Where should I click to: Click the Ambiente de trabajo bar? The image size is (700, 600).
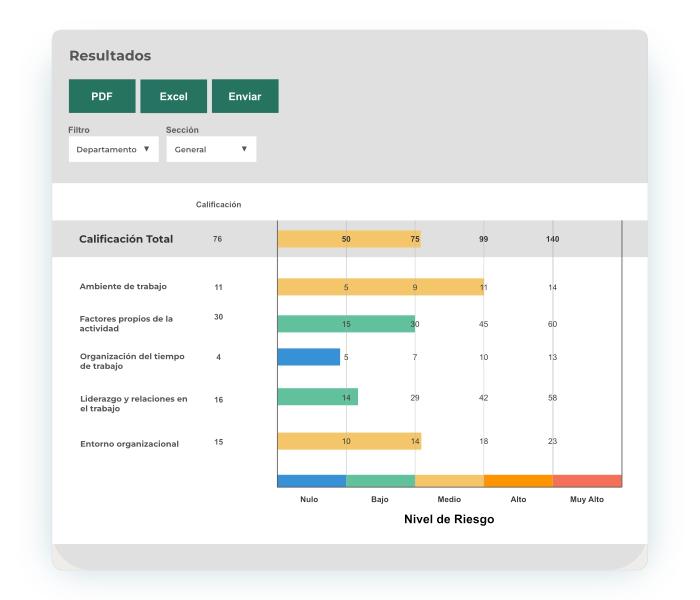coord(380,287)
